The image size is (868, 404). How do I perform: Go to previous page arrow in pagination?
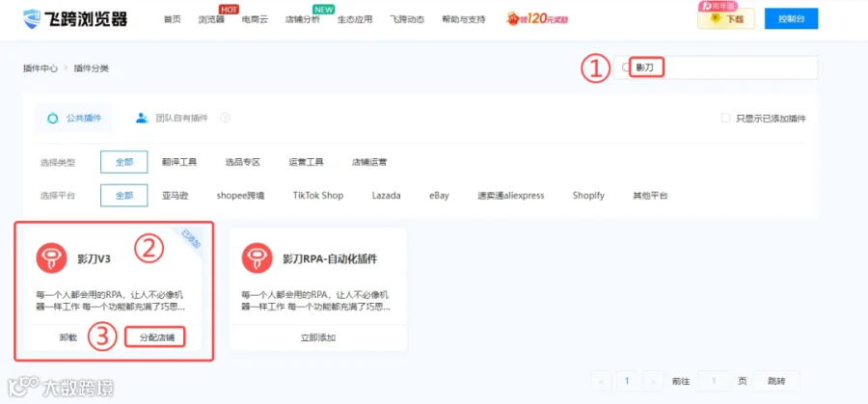[x=601, y=381]
